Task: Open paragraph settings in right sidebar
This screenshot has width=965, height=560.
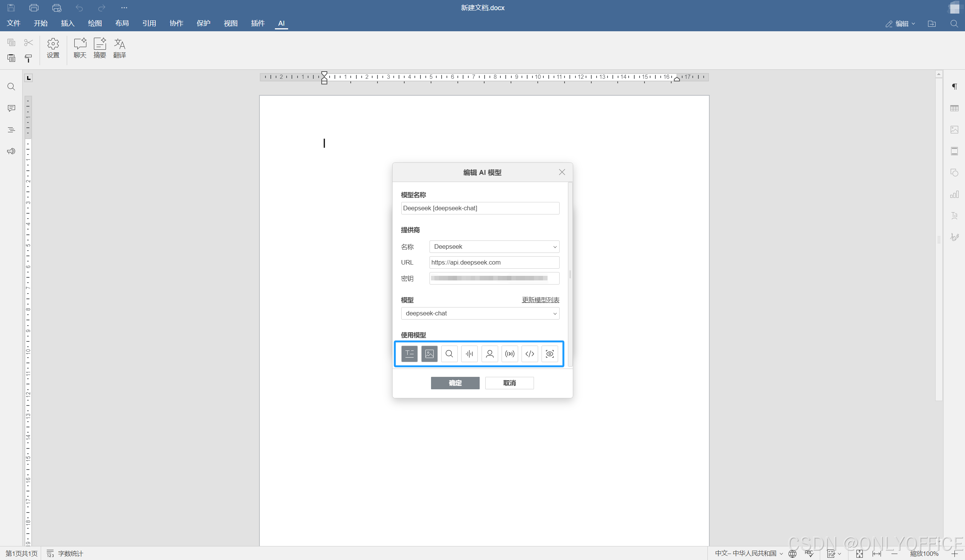Action: [x=954, y=87]
